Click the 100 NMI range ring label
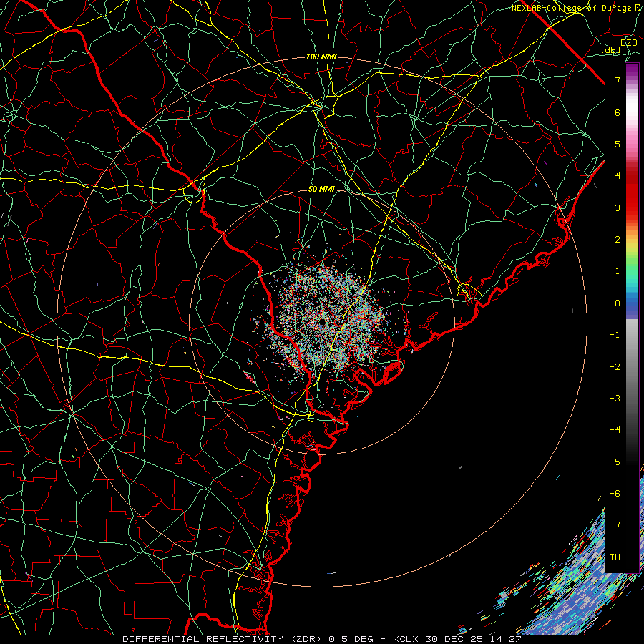 [321, 57]
